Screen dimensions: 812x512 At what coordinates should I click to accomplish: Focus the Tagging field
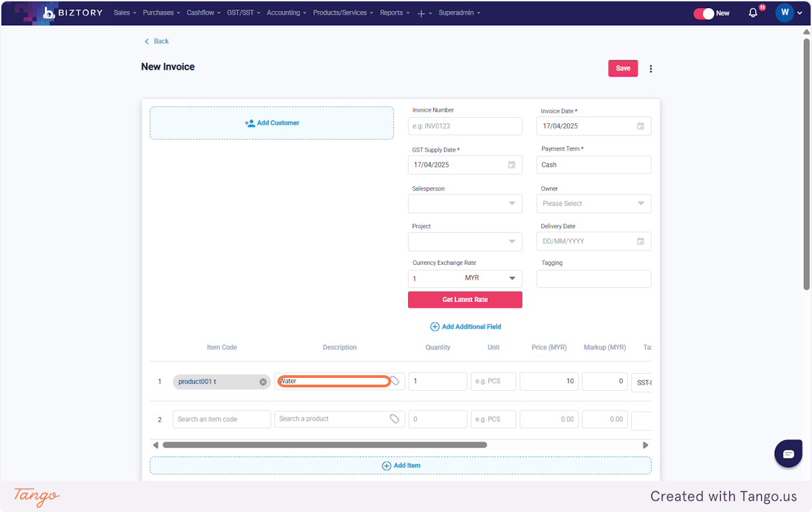click(594, 278)
